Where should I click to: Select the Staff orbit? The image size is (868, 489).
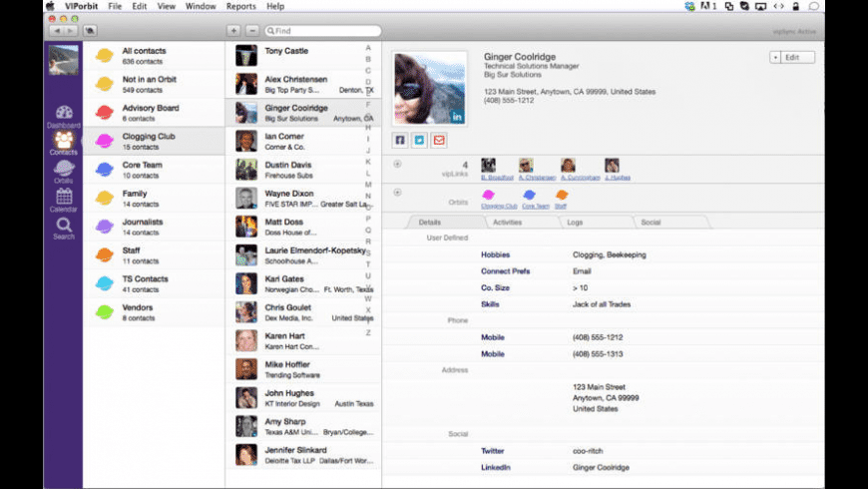[x=154, y=255]
